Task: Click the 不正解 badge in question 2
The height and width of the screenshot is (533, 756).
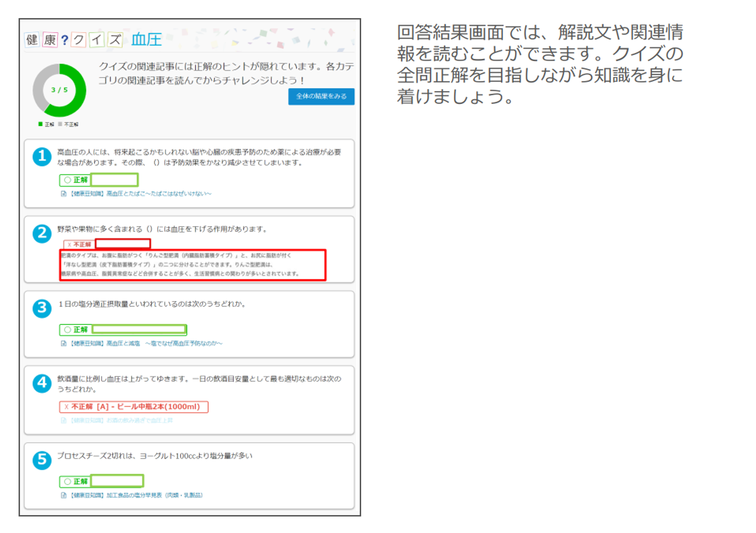Action: 79,244
